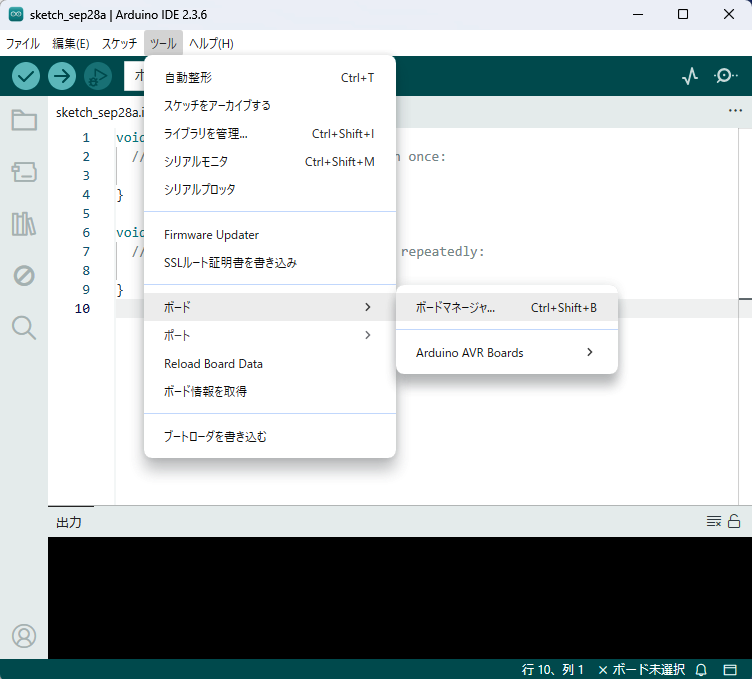Click the Verify sketch checkmark button
752x679 pixels.
tap(26, 76)
